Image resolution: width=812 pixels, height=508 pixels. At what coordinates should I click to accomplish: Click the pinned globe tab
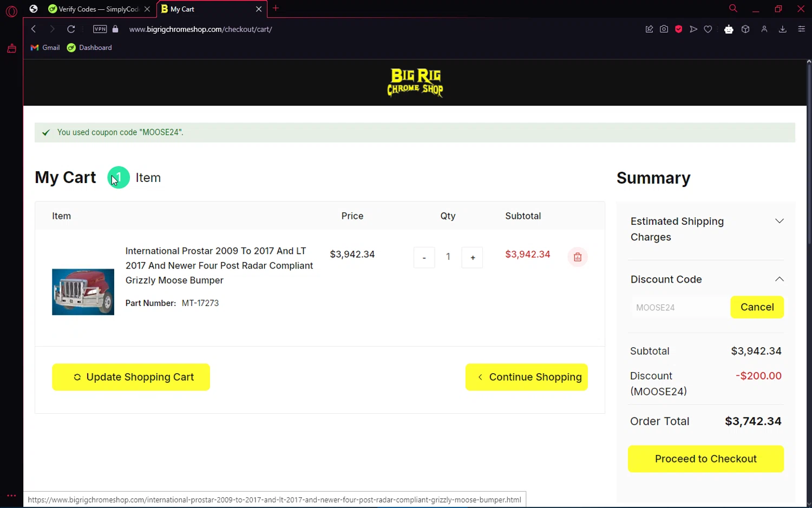[34, 9]
